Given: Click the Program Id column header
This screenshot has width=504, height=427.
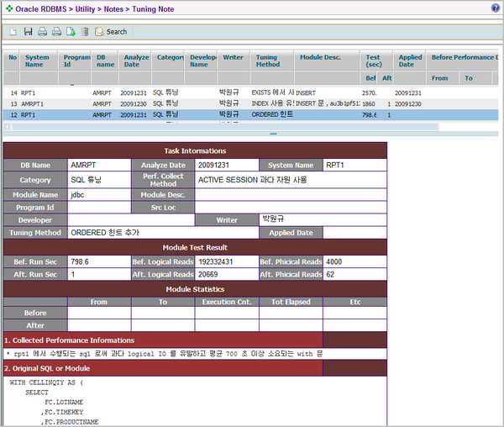Looking at the screenshot, I should (x=74, y=61).
